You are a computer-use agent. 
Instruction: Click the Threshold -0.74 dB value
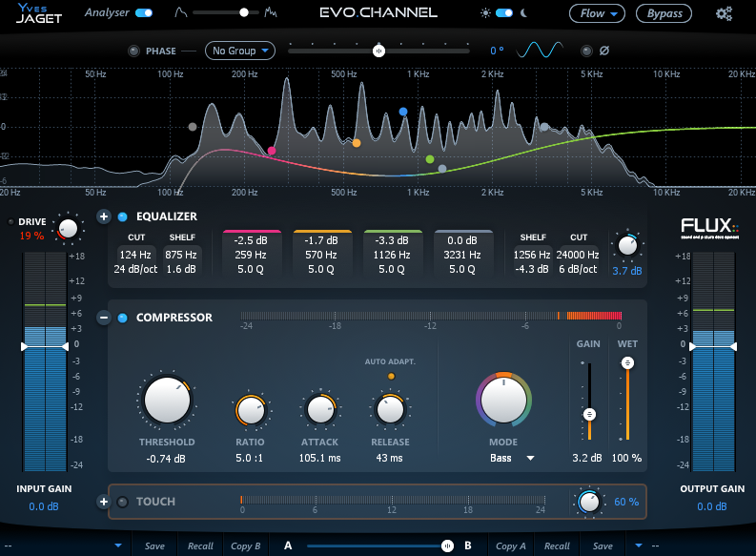click(x=166, y=459)
